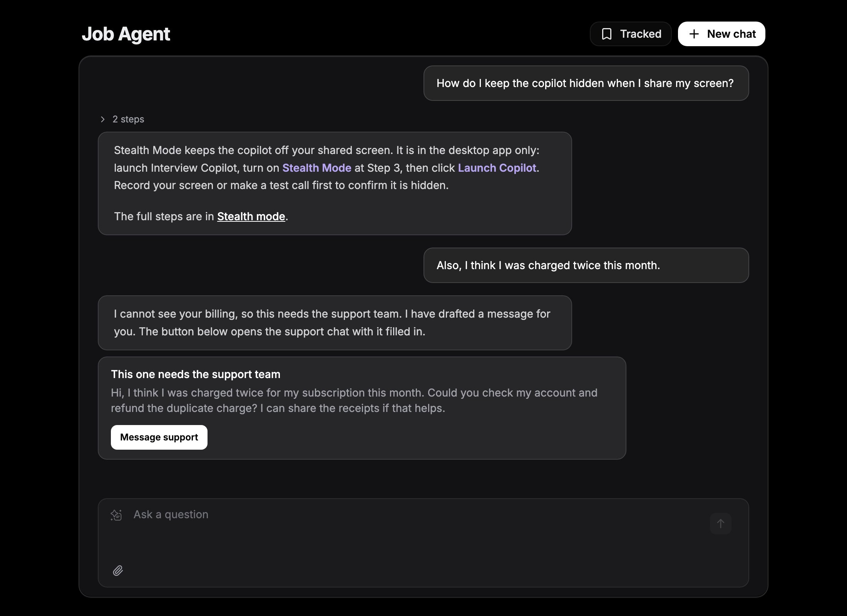This screenshot has height=616, width=847.
Task: Click the 'New chat' label text
Action: (x=731, y=34)
